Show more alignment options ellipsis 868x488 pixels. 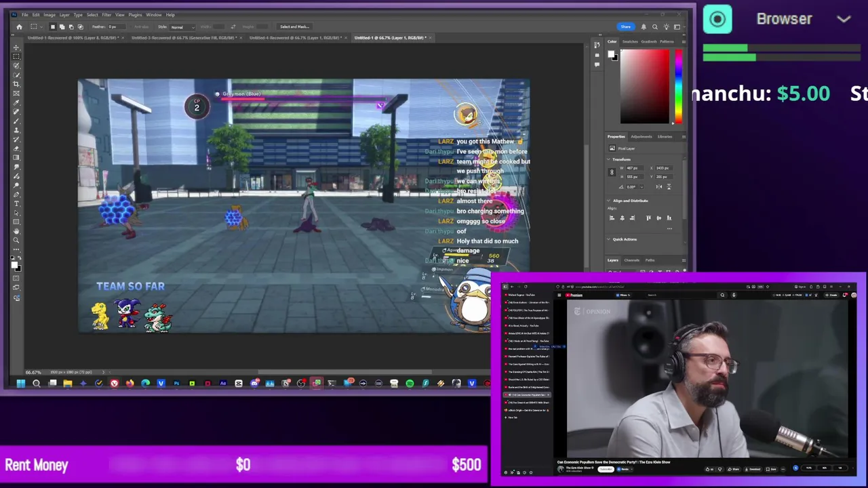pyautogui.click(x=669, y=228)
